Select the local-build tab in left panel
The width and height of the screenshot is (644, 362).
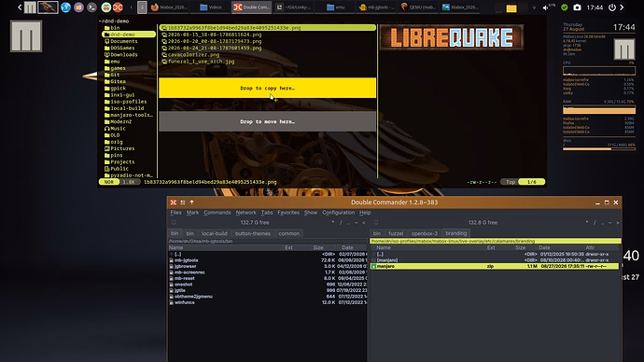tap(215, 233)
